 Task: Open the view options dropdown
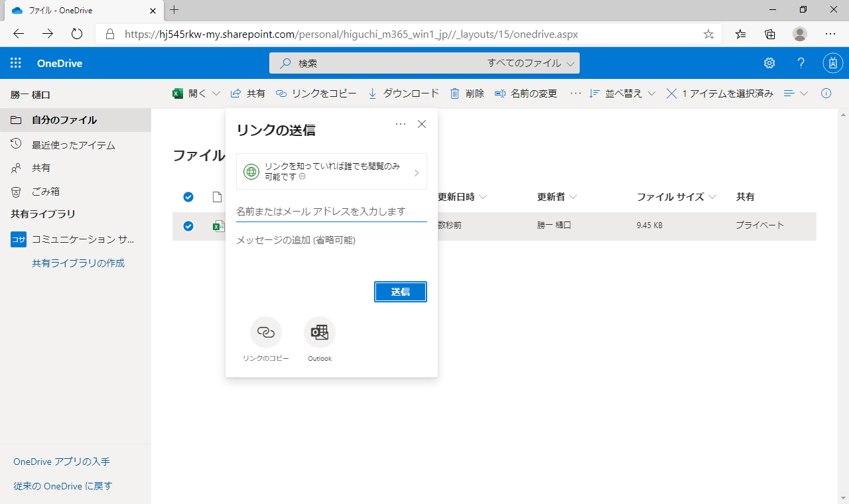point(796,94)
